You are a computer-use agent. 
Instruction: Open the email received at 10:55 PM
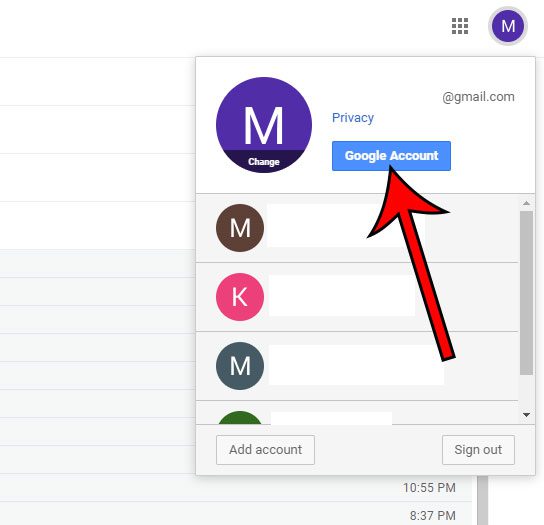point(236,488)
